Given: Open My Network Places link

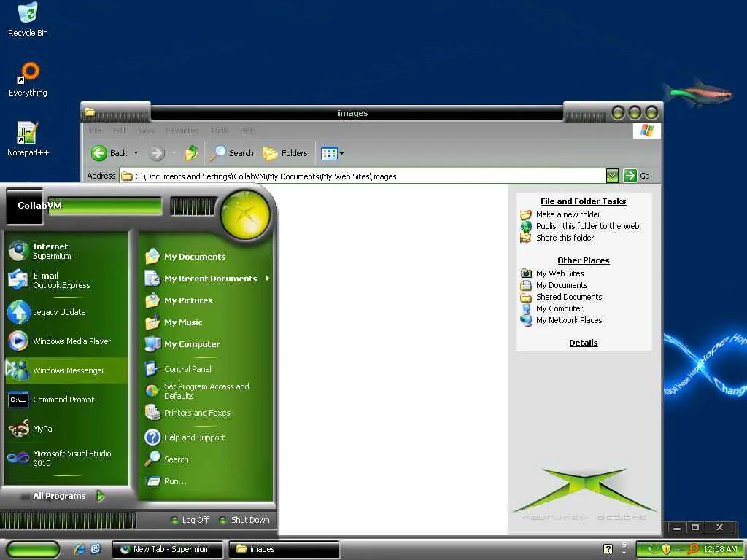Looking at the screenshot, I should pos(569,321).
